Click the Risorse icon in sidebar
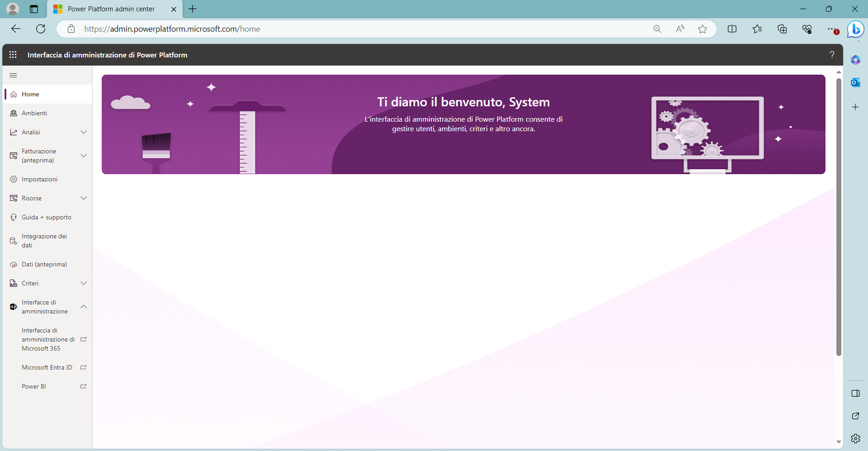 click(x=14, y=199)
